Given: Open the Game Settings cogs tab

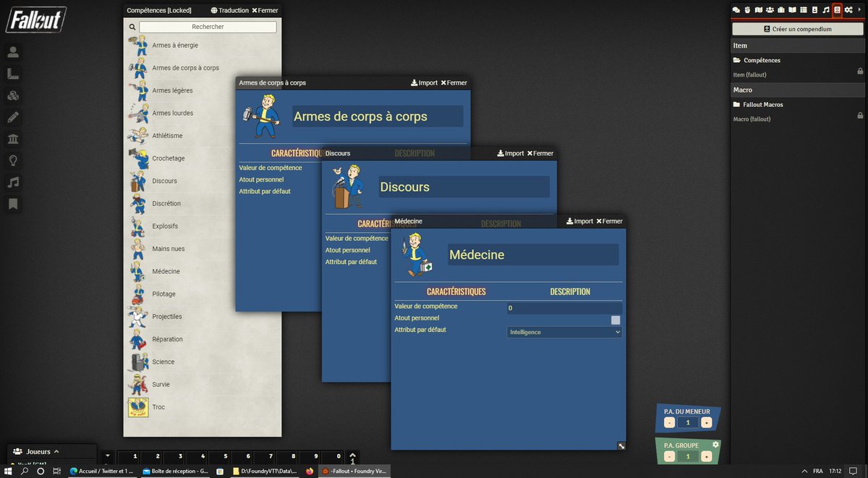Looking at the screenshot, I should pyautogui.click(x=848, y=9).
